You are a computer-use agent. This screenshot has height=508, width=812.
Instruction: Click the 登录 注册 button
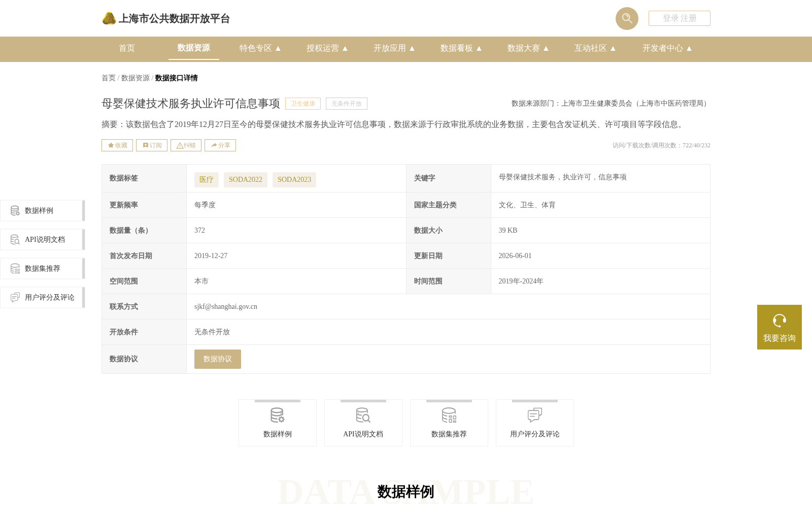point(680,18)
